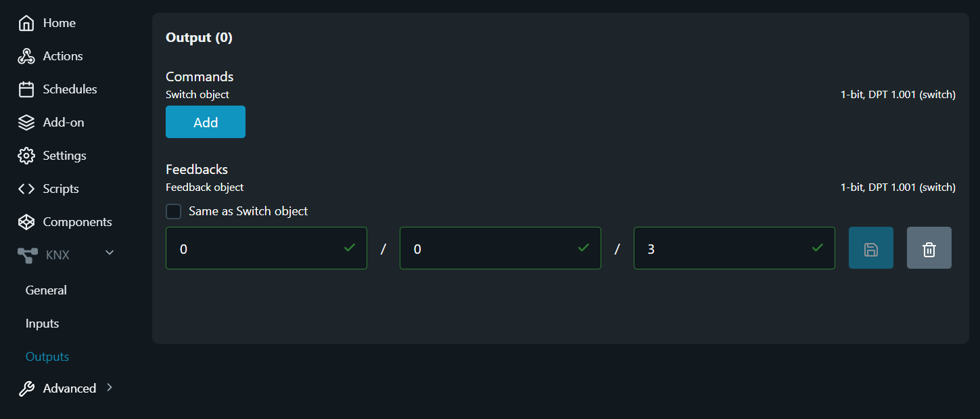Screen dimensions: 980x419
Task: Open the KNX General page
Action: pyautogui.click(x=46, y=290)
